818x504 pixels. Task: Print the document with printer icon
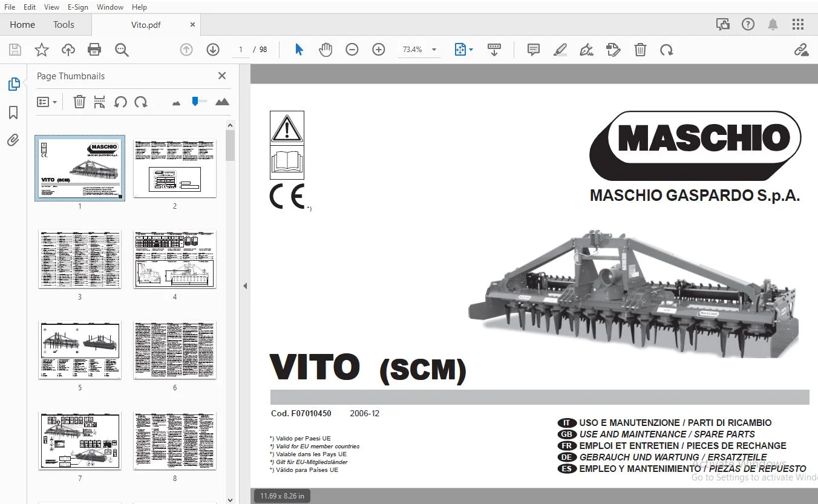click(x=94, y=50)
